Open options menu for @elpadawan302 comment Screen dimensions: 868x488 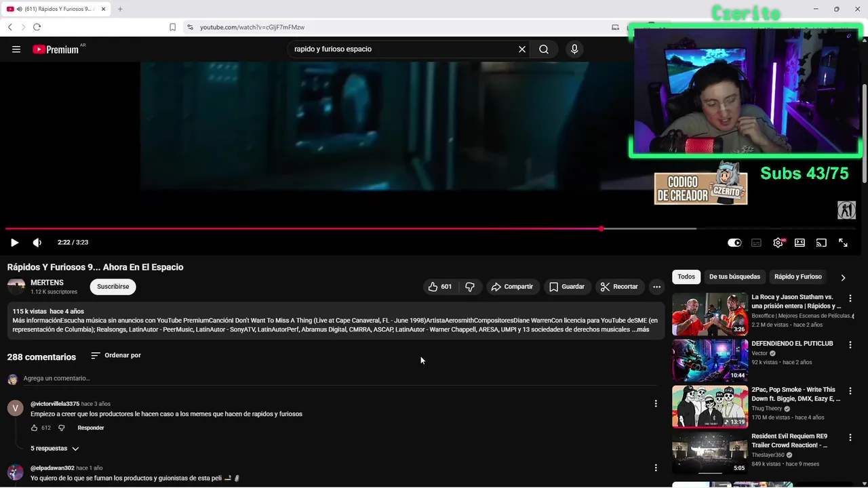[655, 468]
